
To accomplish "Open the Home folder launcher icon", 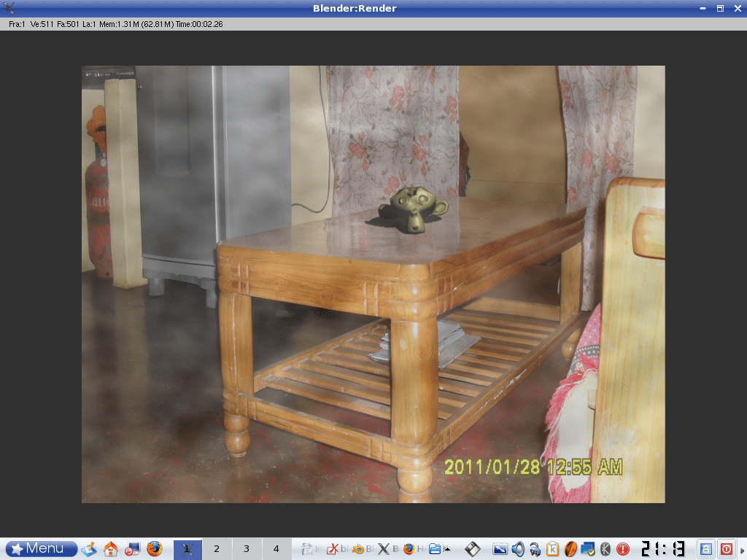I will coord(111,549).
